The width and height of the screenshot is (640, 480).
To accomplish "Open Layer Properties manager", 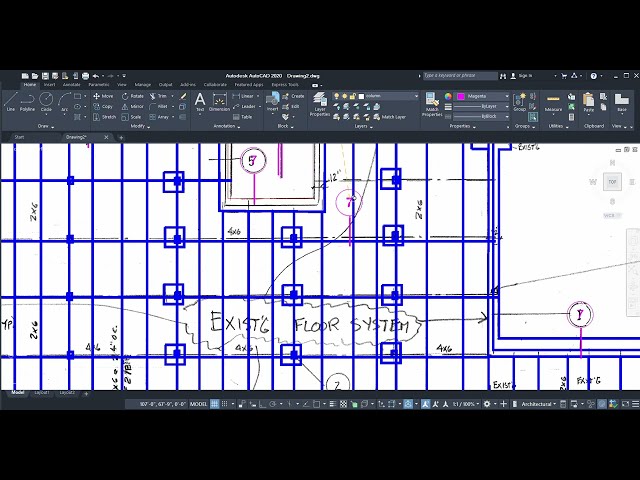I will tap(320, 104).
